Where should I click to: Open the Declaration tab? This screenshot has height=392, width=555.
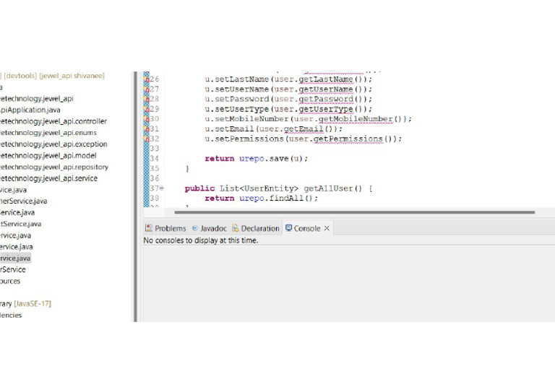coord(256,229)
